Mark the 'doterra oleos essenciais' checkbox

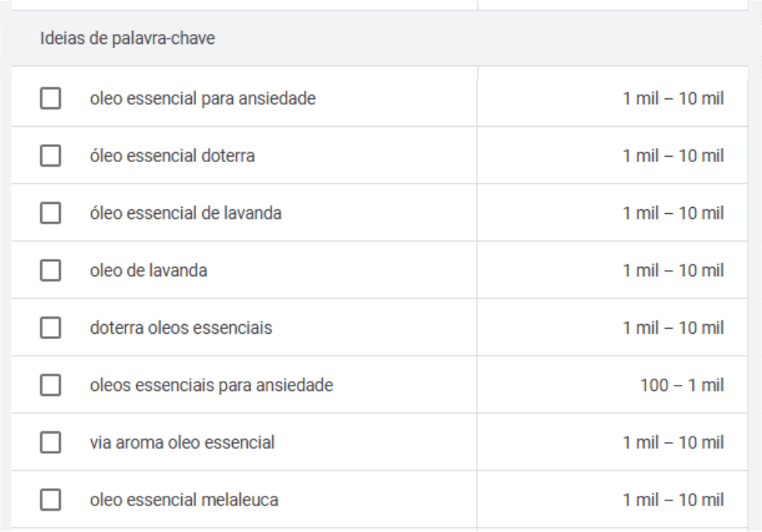pyautogui.click(x=50, y=328)
